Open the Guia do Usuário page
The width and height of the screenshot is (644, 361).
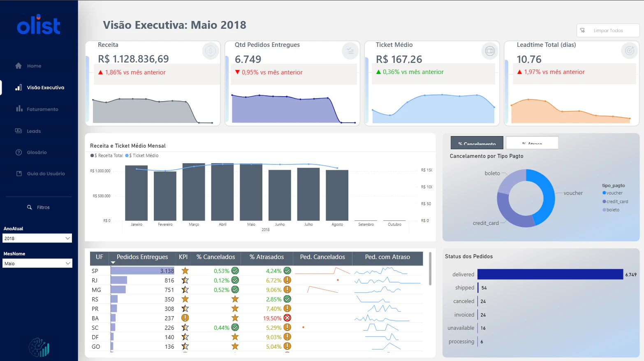(46, 174)
